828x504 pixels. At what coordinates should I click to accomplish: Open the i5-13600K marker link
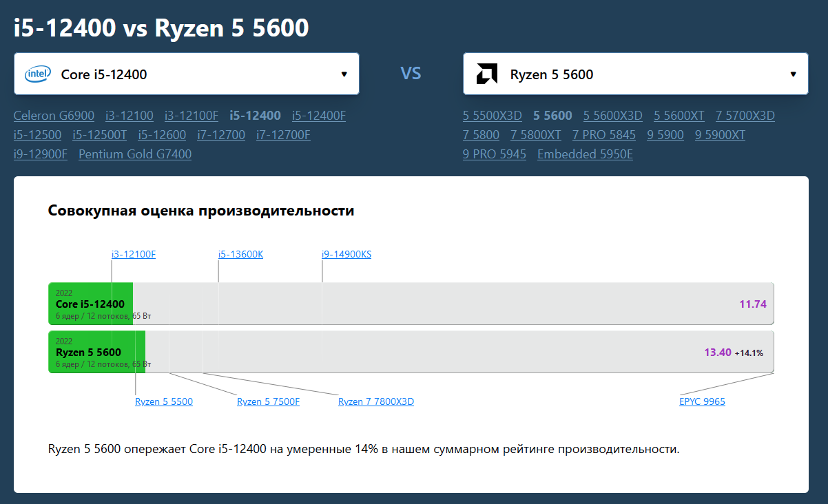point(241,254)
